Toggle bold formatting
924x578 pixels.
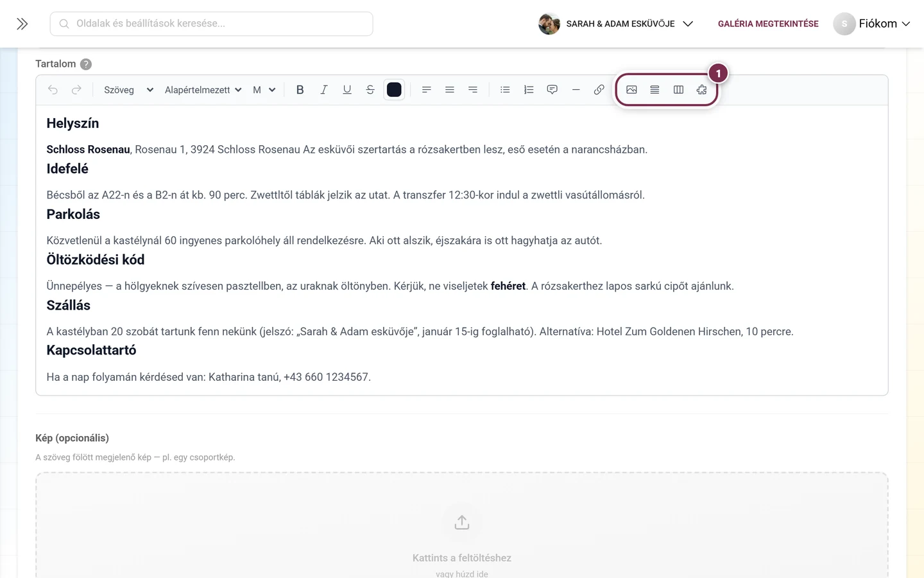(x=300, y=90)
